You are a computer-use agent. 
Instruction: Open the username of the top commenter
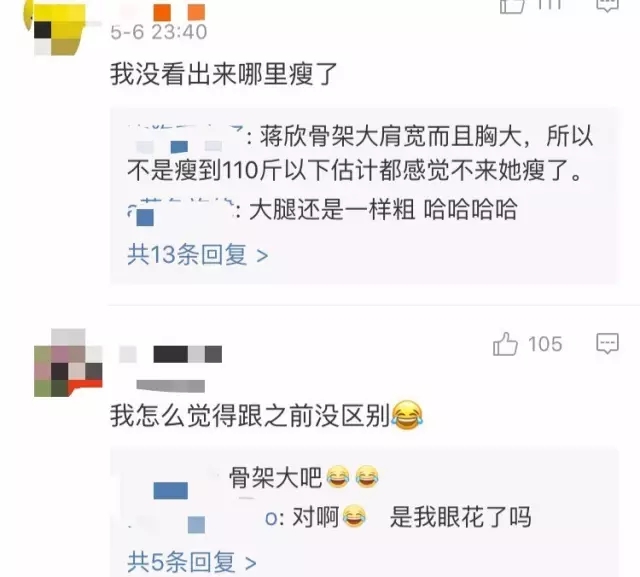(179, 12)
